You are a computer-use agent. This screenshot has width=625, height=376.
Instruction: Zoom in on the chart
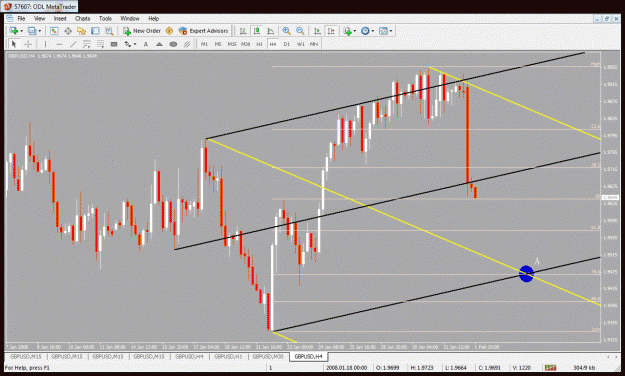pyautogui.click(x=286, y=31)
